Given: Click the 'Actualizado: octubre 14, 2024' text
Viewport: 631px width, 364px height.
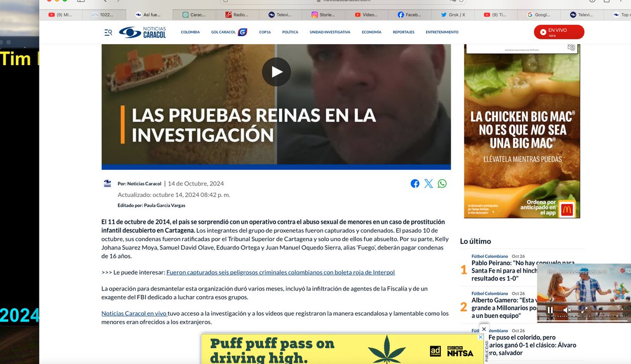Looking at the screenshot, I should (x=174, y=194).
